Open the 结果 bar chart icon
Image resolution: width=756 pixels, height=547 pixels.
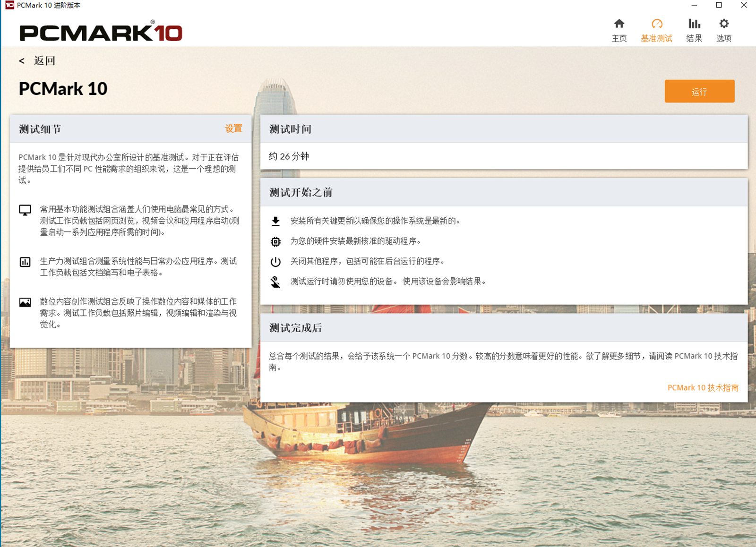[694, 24]
